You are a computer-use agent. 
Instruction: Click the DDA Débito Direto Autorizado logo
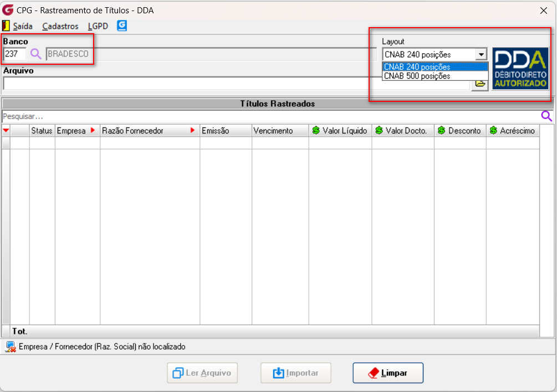[520, 69]
